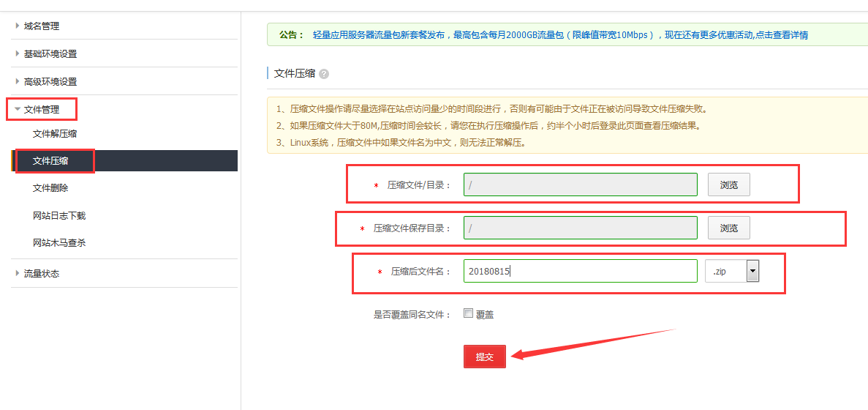Collapse the 文件管理 section
The image size is (868, 410).
[x=42, y=109]
